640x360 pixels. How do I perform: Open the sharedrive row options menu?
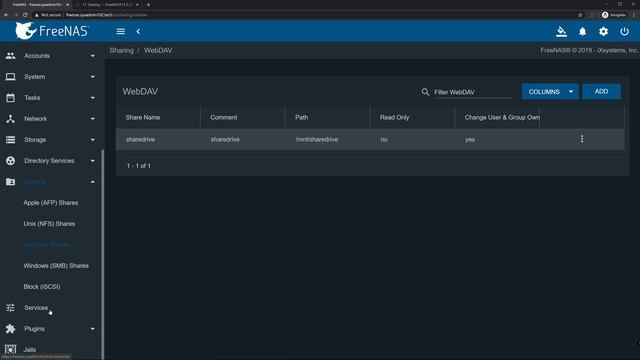coord(582,139)
